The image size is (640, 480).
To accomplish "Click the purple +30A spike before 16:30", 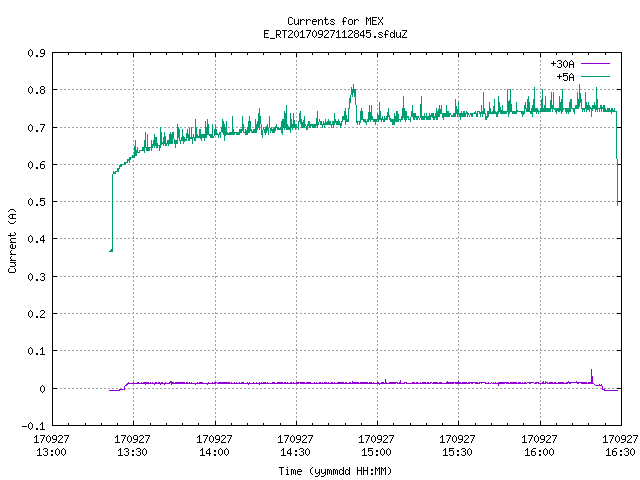I will (x=592, y=375).
